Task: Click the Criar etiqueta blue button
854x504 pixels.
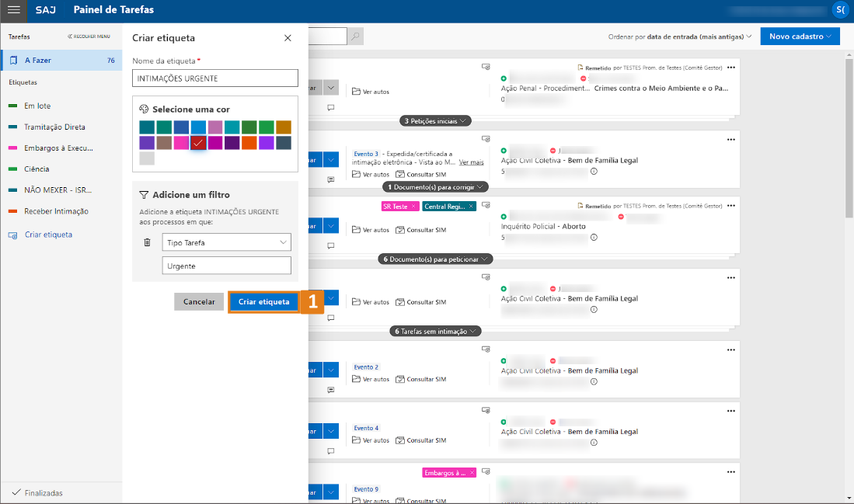Action: point(263,302)
